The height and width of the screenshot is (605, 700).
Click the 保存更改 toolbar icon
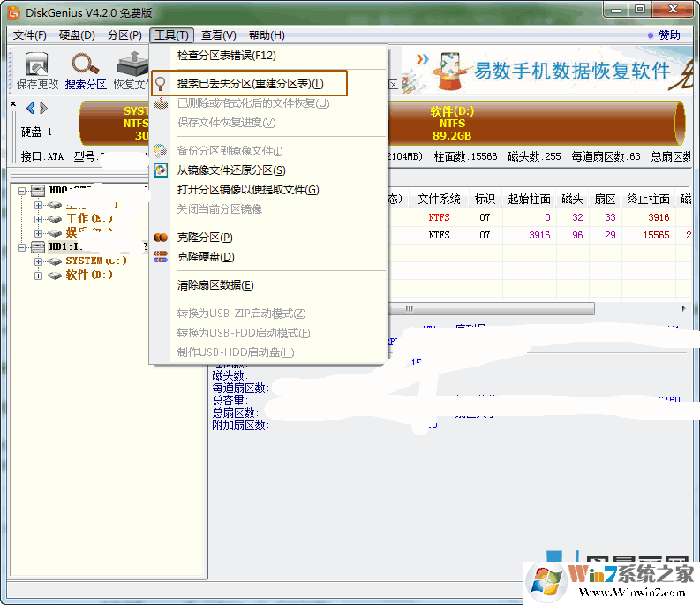36,65
